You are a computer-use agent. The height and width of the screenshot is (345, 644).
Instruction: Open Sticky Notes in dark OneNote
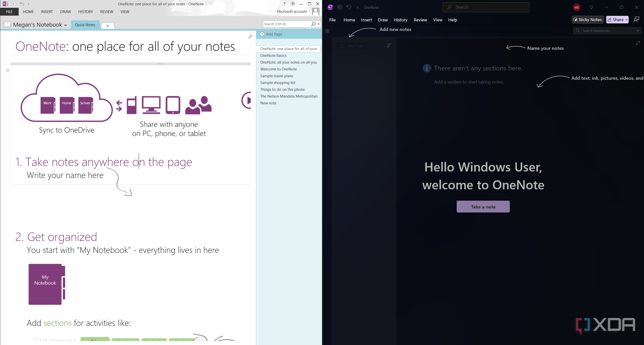587,20
